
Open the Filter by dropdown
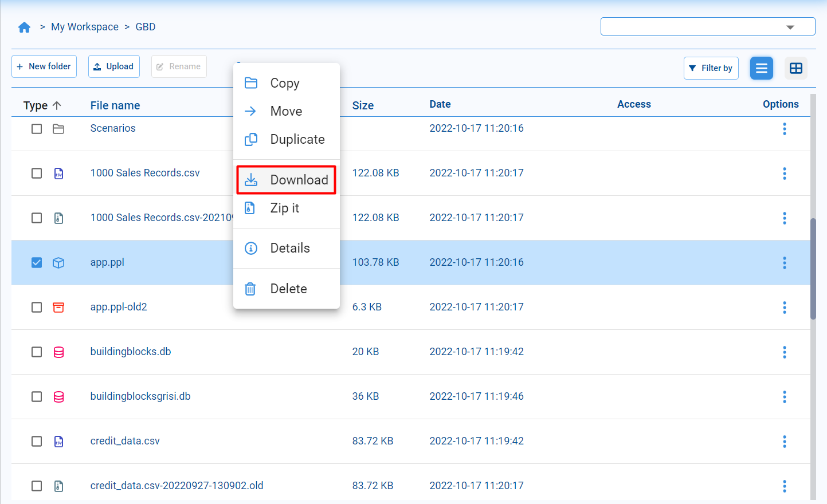pyautogui.click(x=711, y=68)
